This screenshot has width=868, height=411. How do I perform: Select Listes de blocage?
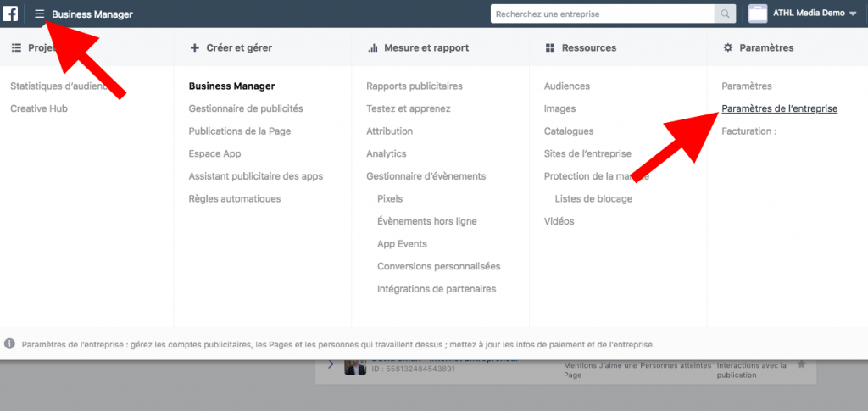[x=593, y=198]
